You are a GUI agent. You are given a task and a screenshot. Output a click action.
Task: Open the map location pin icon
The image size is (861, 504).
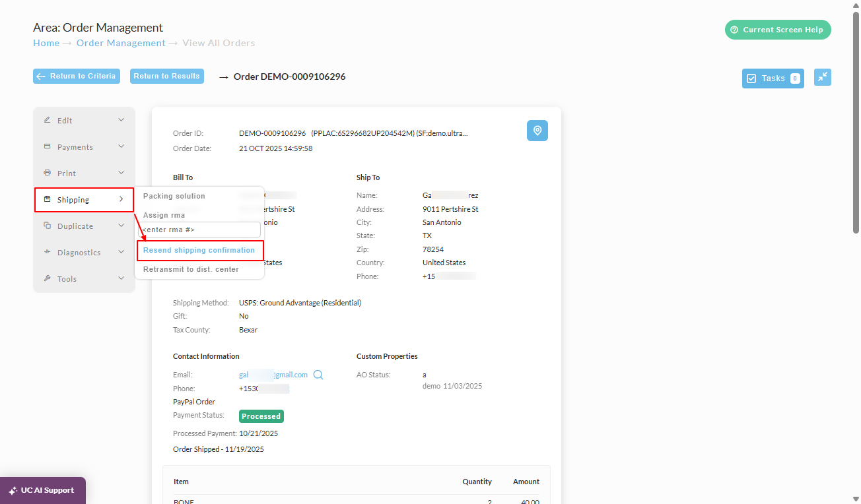pyautogui.click(x=537, y=131)
